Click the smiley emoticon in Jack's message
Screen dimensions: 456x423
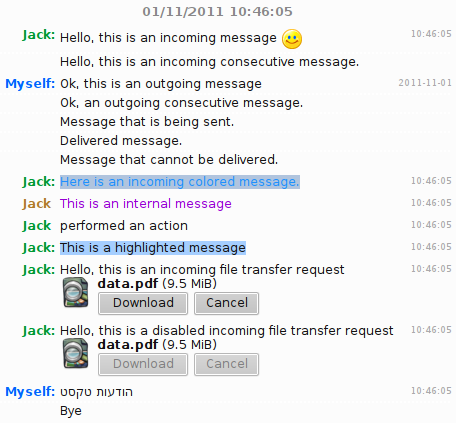click(x=292, y=39)
